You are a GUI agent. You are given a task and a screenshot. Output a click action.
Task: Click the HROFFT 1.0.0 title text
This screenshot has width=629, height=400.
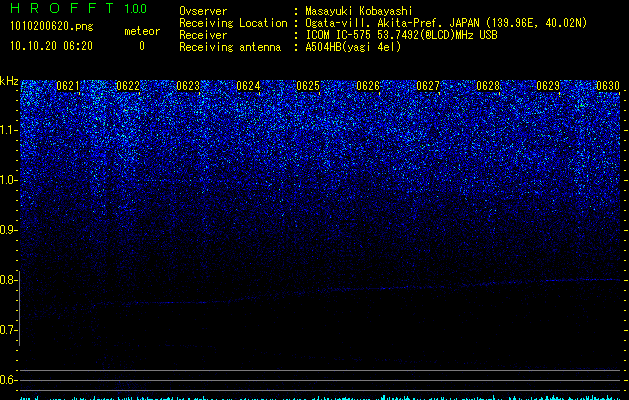(78, 8)
